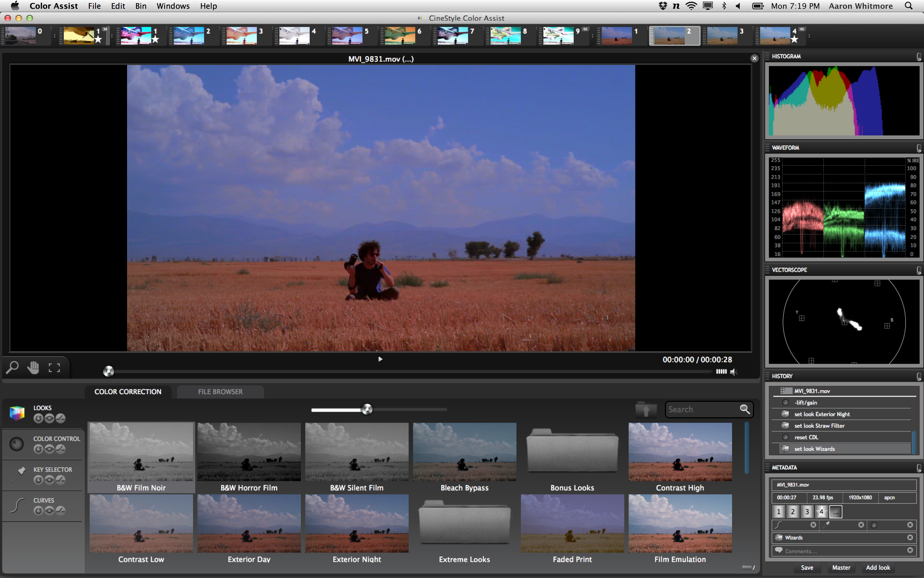Open the Color Control wheel panel
924x578 pixels.
[16, 444]
